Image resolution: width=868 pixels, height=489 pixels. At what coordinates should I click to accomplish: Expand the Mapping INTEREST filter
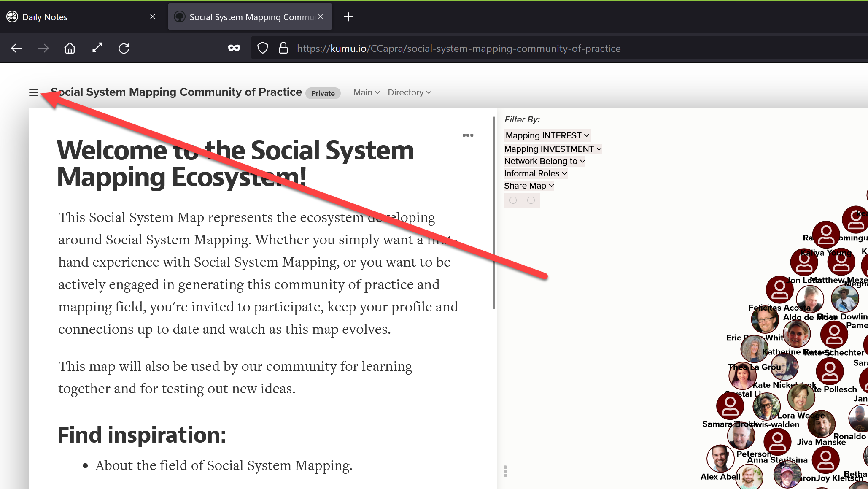point(547,135)
